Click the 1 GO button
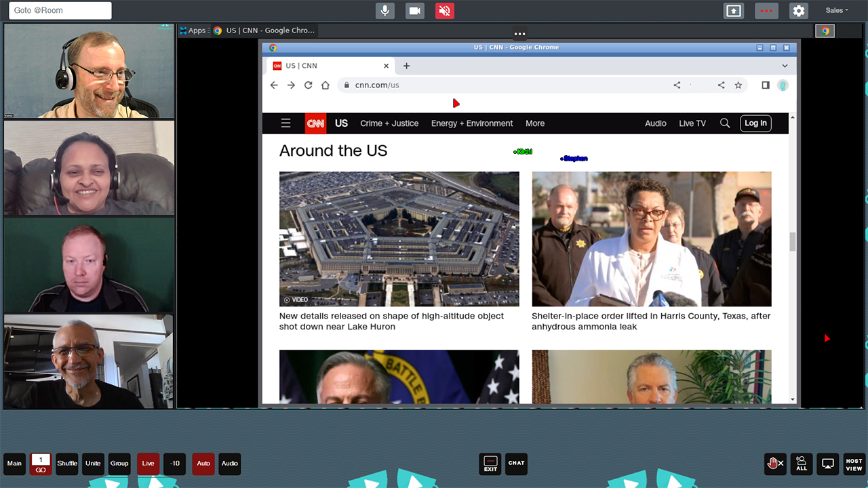868x488 pixels. click(x=41, y=464)
